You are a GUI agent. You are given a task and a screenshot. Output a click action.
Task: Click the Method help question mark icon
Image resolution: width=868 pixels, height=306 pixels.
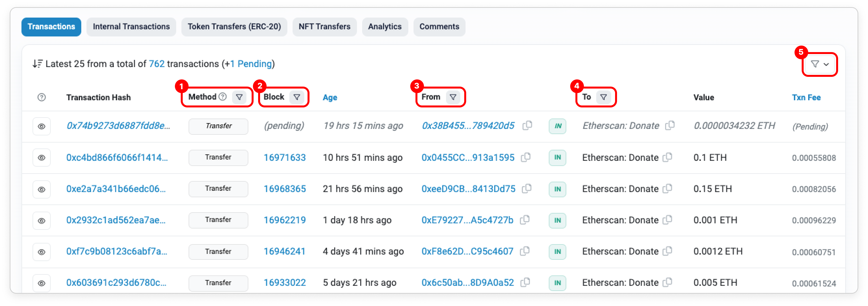(222, 97)
